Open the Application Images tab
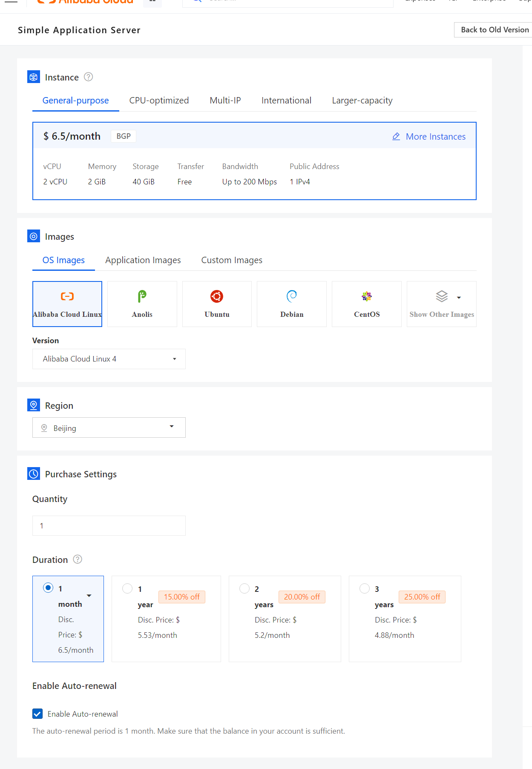The height and width of the screenshot is (769, 532). click(x=143, y=260)
